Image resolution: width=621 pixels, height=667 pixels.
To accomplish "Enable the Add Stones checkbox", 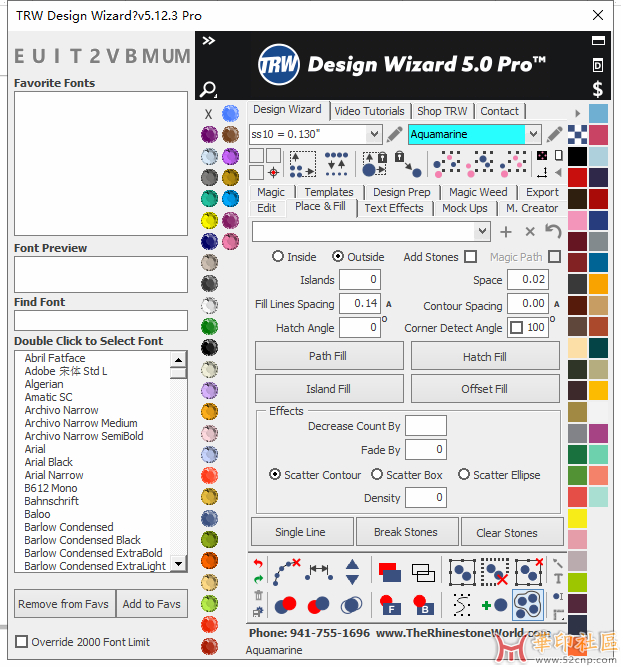I will pyautogui.click(x=470, y=257).
